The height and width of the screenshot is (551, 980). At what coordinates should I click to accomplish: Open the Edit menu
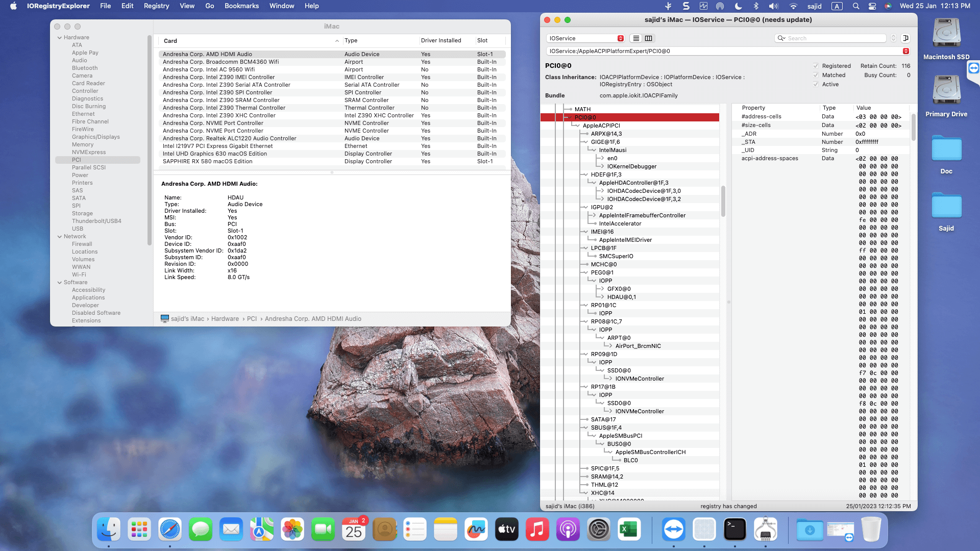point(127,6)
